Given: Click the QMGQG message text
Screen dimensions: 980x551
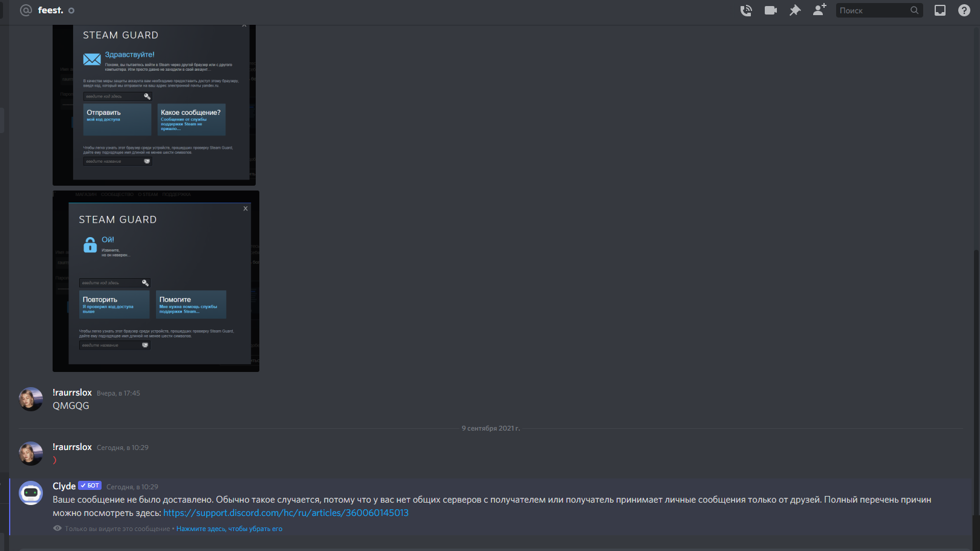Looking at the screenshot, I should (x=71, y=406).
